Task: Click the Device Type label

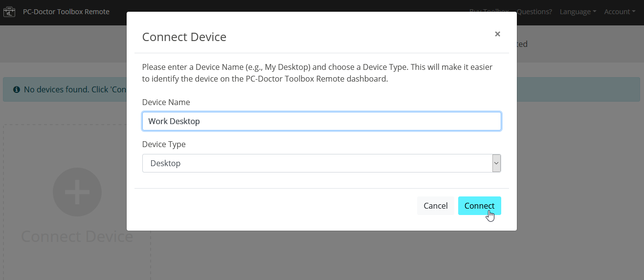Action: (x=164, y=144)
